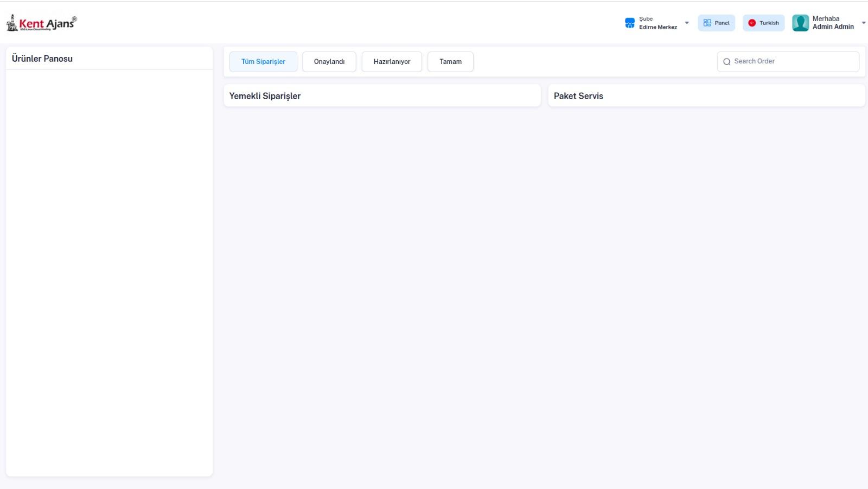Click the Turkish flag icon
The width and height of the screenshot is (868, 489).
click(x=752, y=23)
